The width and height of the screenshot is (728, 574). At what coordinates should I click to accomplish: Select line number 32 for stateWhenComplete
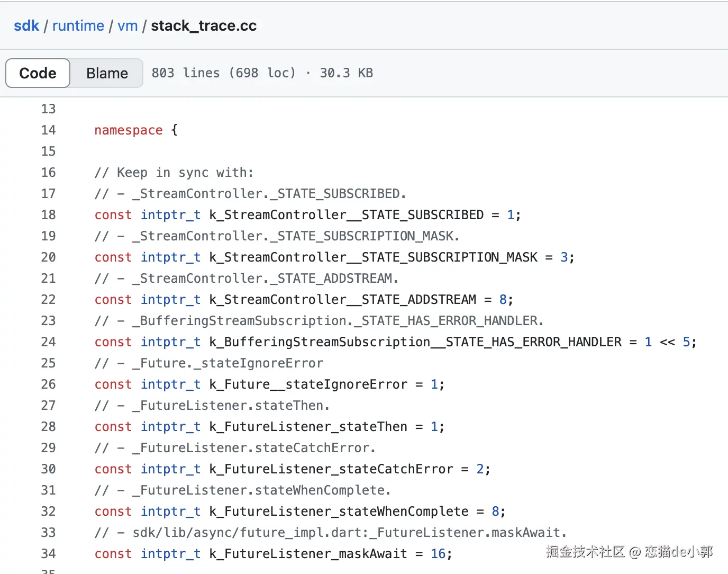pos(48,512)
